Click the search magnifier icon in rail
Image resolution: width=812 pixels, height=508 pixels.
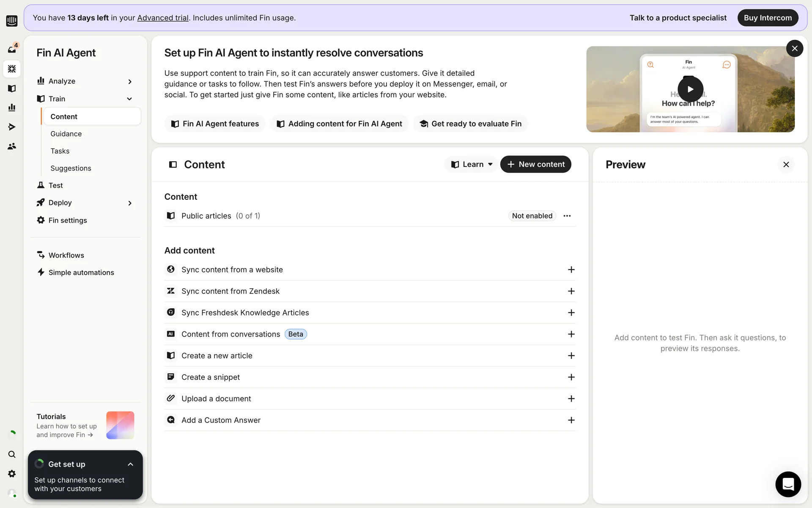pyautogui.click(x=12, y=454)
